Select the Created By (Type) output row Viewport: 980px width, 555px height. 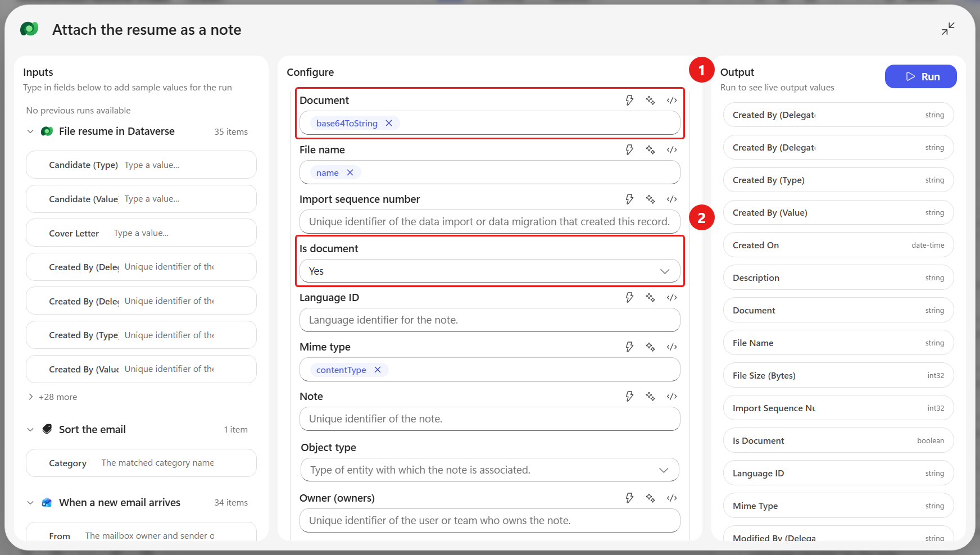coord(838,180)
